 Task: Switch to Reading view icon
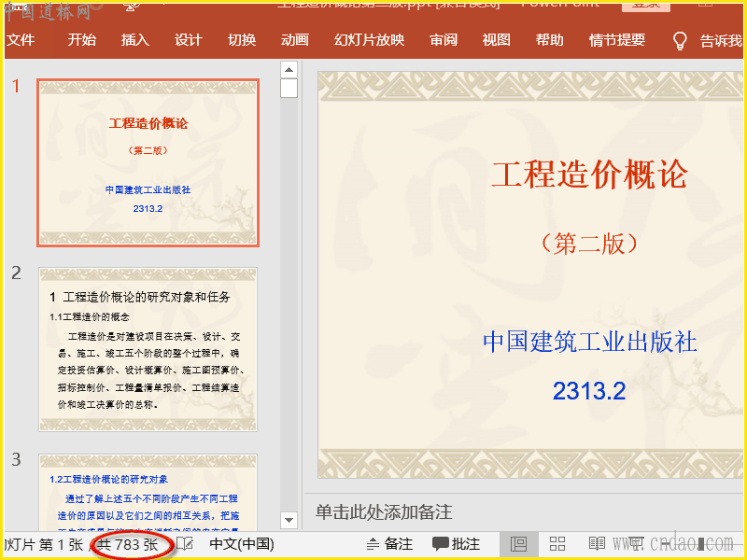coord(597,544)
